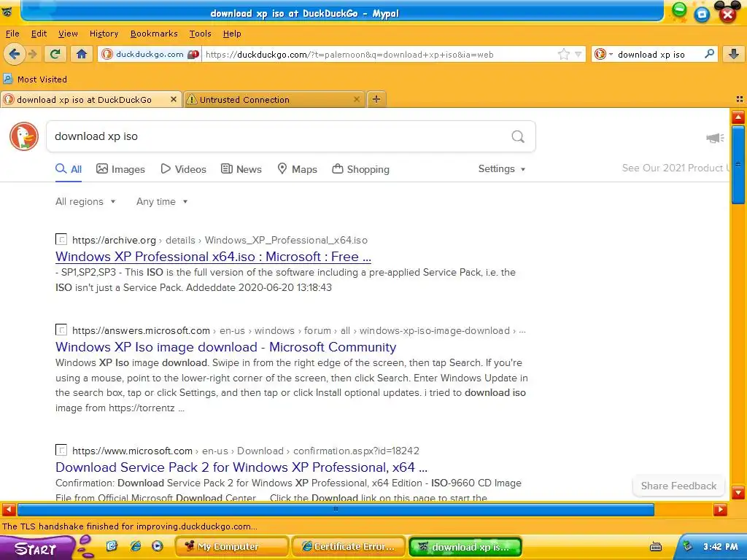Switch to News results
The height and width of the screenshot is (560, 747).
241,169
